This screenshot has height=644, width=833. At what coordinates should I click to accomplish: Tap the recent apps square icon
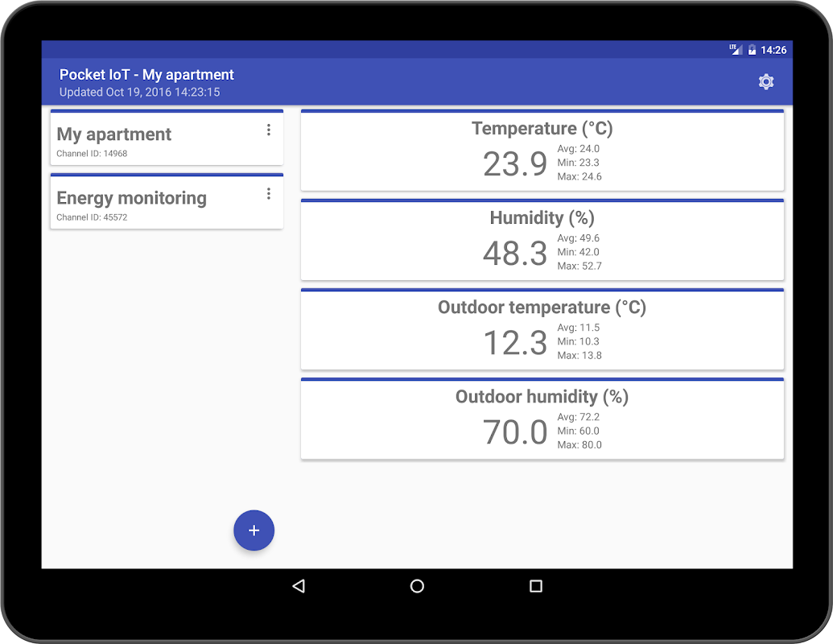pyautogui.click(x=536, y=586)
